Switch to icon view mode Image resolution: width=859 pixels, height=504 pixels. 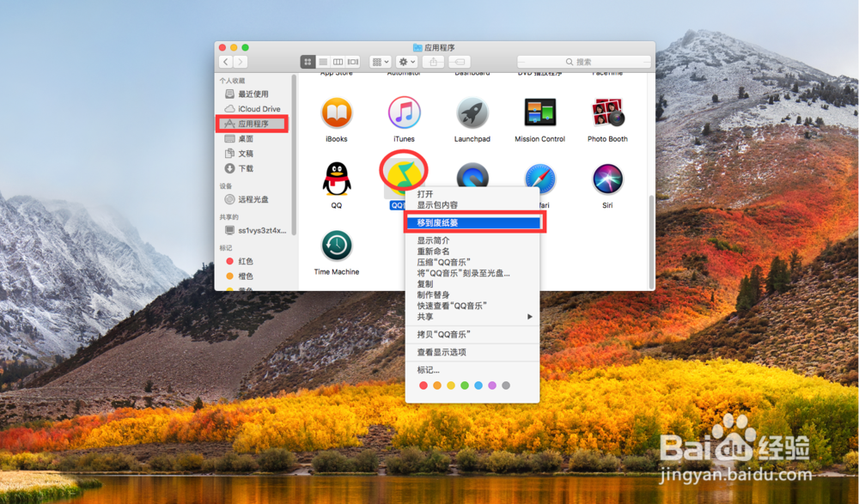[x=308, y=61]
